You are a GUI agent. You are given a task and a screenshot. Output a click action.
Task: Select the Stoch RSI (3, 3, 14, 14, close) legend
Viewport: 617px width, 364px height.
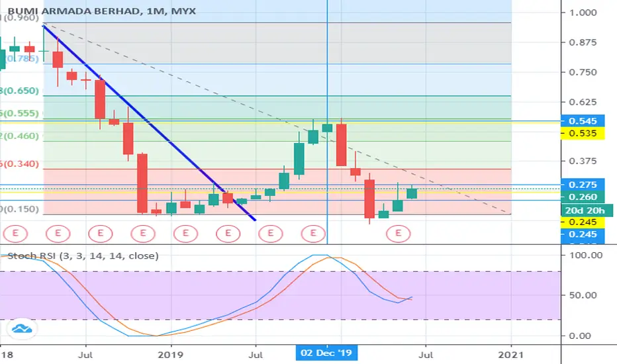coord(83,255)
